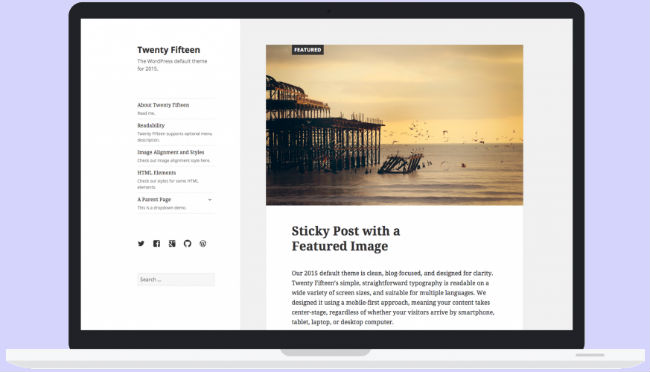Click the WordPress default theme tagline text
The height and width of the screenshot is (372, 650).
(x=172, y=65)
